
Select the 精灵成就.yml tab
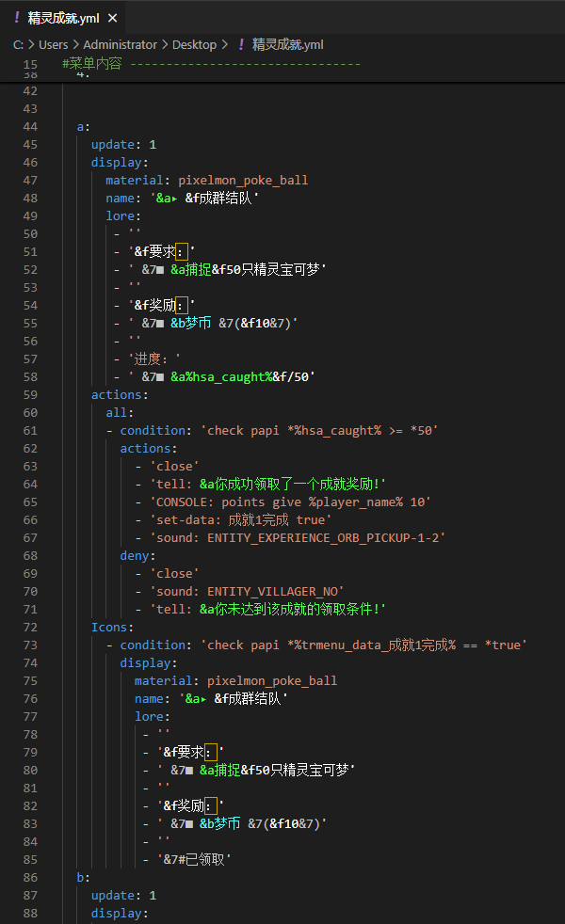coord(63,18)
